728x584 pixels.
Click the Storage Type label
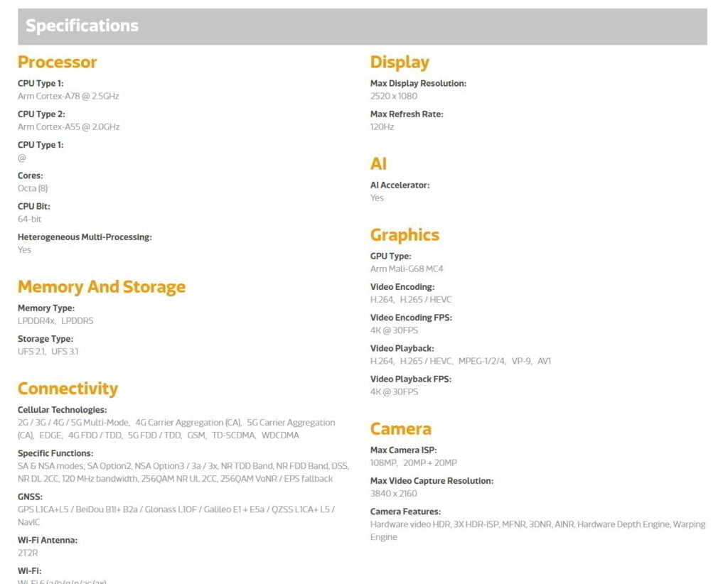coord(45,339)
